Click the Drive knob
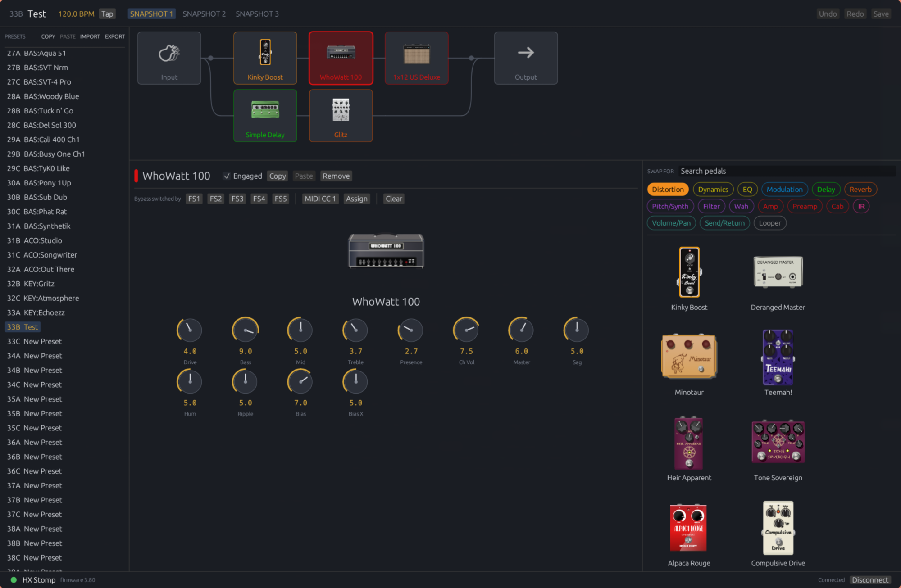This screenshot has height=588, width=901. 190,330
